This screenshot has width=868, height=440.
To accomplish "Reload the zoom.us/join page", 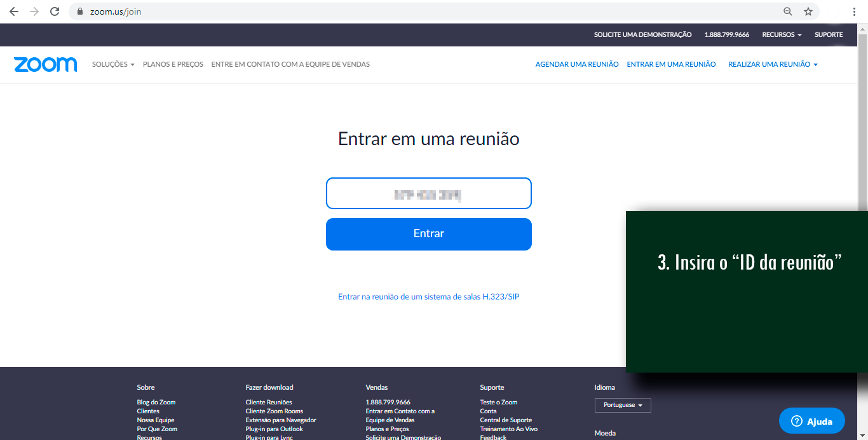I will (55, 11).
